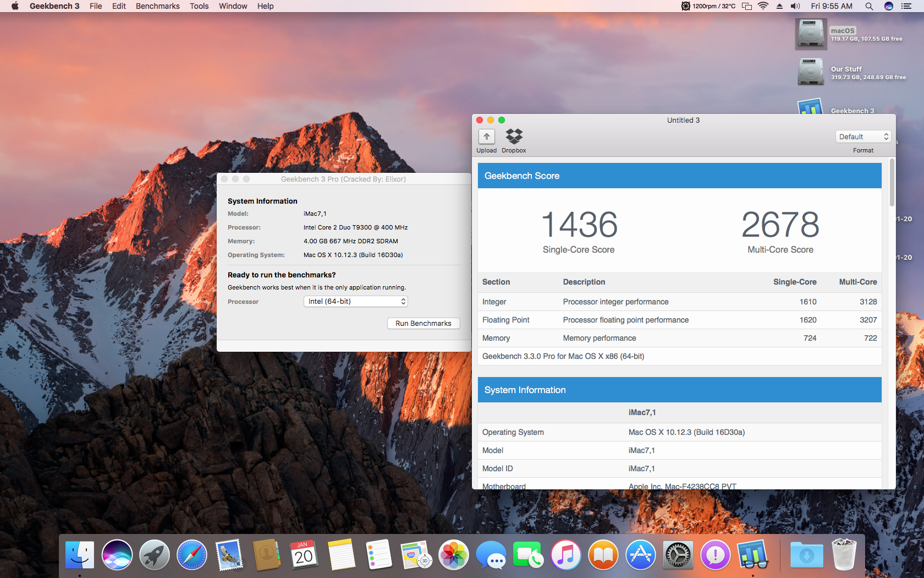Image resolution: width=924 pixels, height=578 pixels.
Task: Click the 1436 Single-Core Score value
Action: click(579, 225)
